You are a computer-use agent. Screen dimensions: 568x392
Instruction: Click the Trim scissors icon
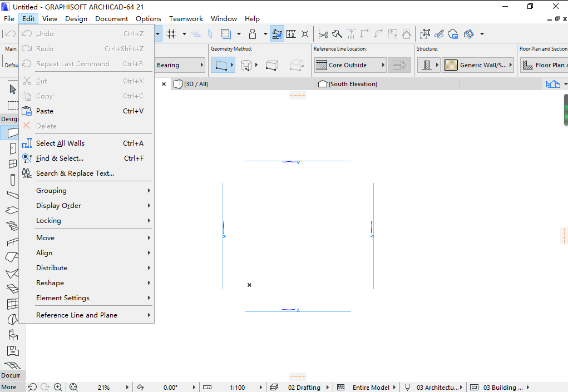point(323,34)
